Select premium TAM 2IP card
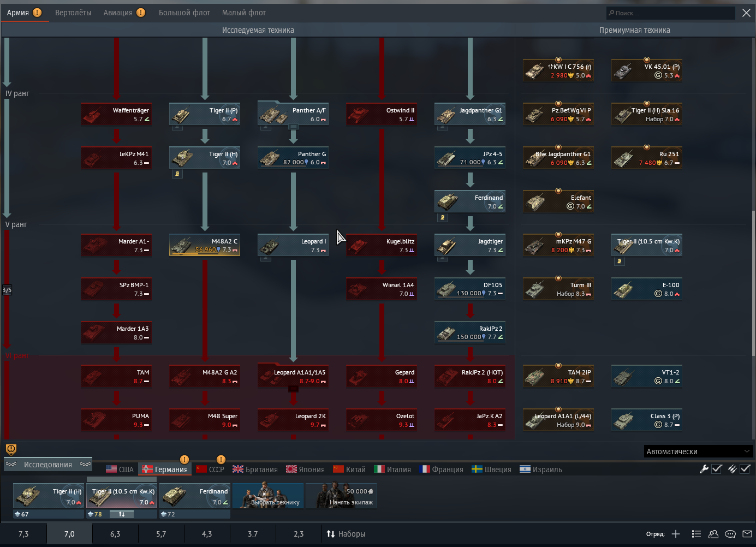The height and width of the screenshot is (547, 756). coord(558,376)
